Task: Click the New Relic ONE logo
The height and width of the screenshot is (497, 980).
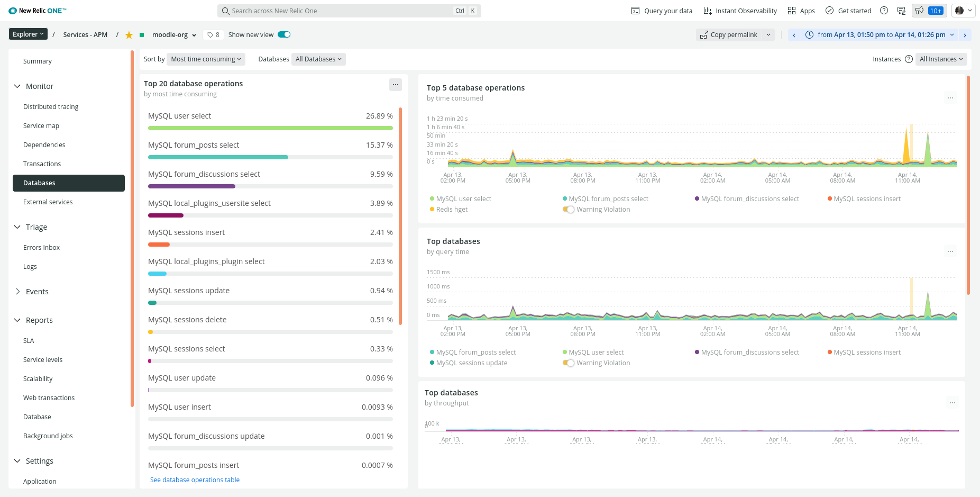Action: tap(38, 11)
